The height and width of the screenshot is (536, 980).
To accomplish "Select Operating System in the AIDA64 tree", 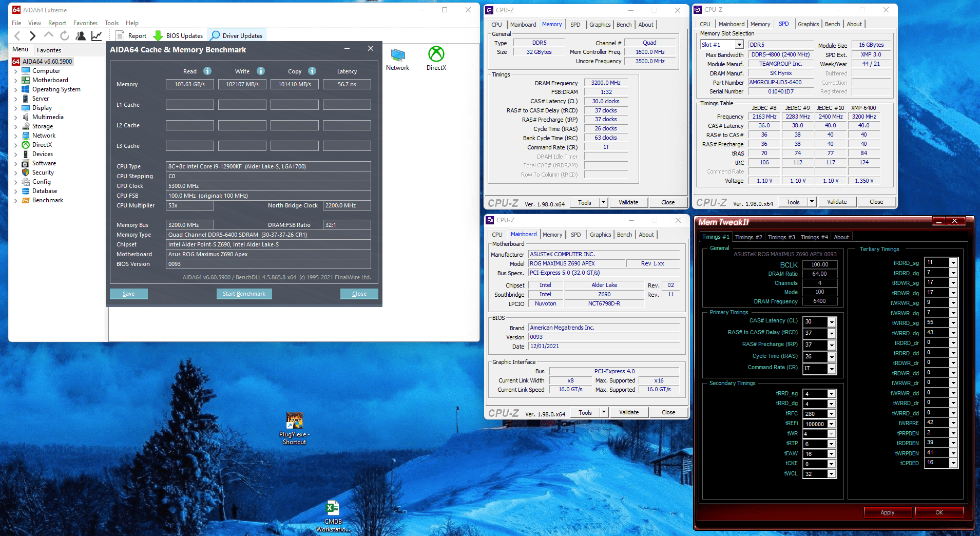I will pos(56,89).
